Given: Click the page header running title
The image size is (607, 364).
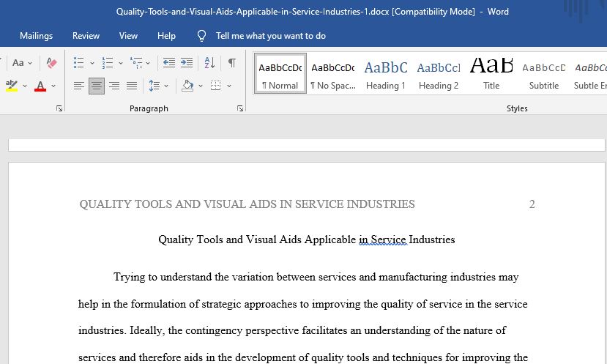Looking at the screenshot, I should point(247,204).
